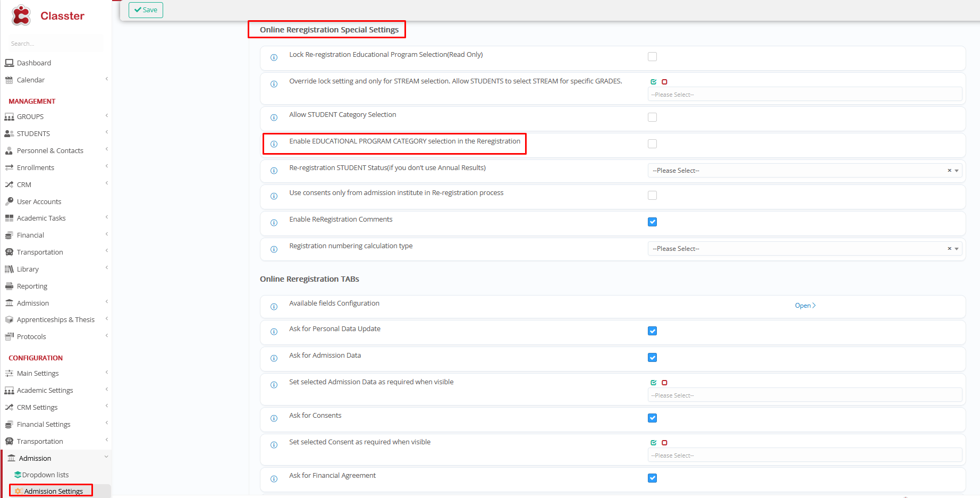This screenshot has height=498, width=980.
Task: Uncheck Enable ReRegistration Comments
Action: pyautogui.click(x=652, y=222)
